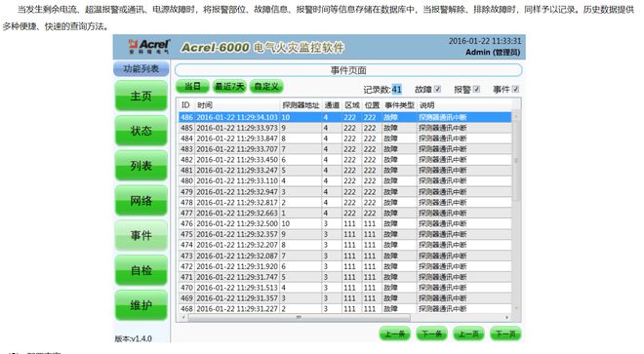Select event row with ID 479
This screenshot has width=644, height=354.
[345, 192]
